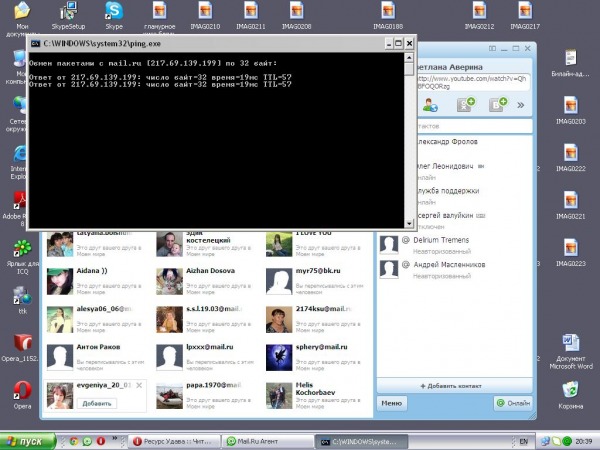This screenshot has height=450, width=600.
Task: Open the ttk desktop shortcut
Action: point(22,300)
